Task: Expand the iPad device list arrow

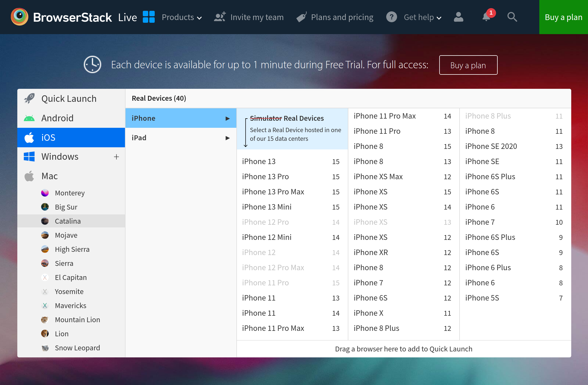Action: click(x=227, y=138)
